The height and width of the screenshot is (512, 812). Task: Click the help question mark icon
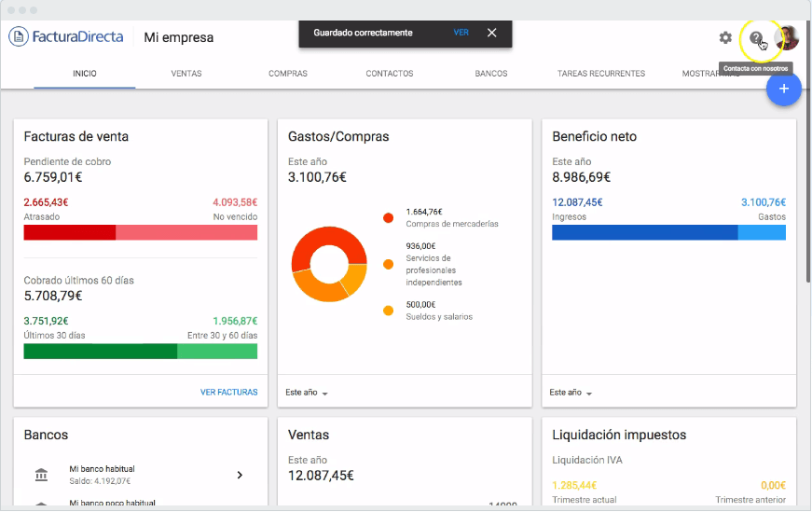pyautogui.click(x=756, y=38)
